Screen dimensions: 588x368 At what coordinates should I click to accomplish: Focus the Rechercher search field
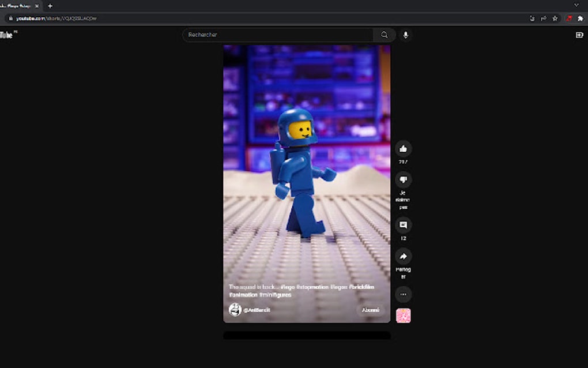pos(278,35)
